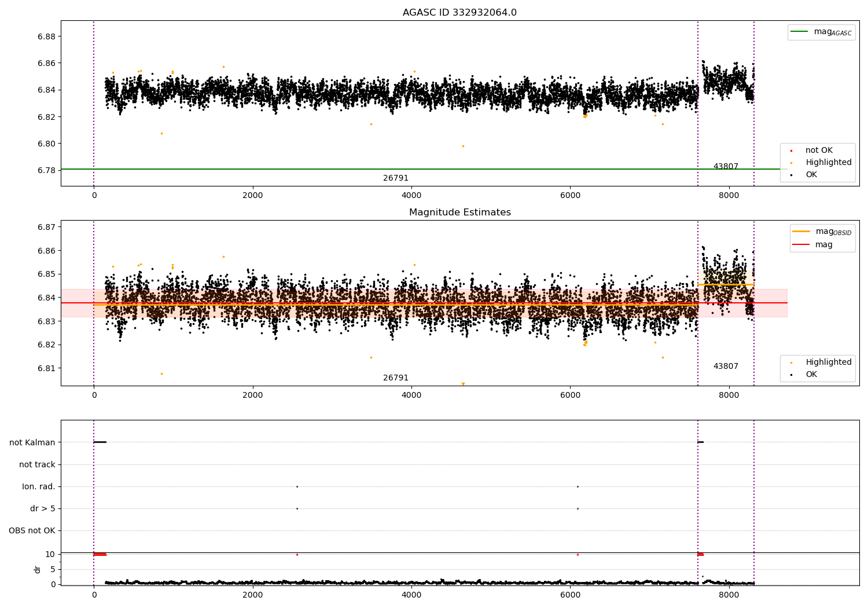Click the "4000" x-axis label of top plot
Screen dimensions: 868x608
coord(411,195)
